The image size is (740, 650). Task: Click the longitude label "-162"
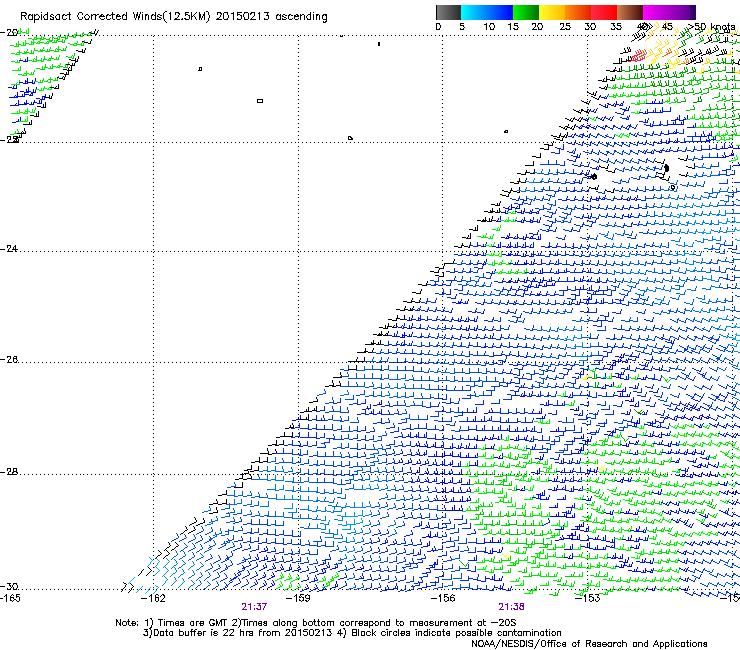153,599
